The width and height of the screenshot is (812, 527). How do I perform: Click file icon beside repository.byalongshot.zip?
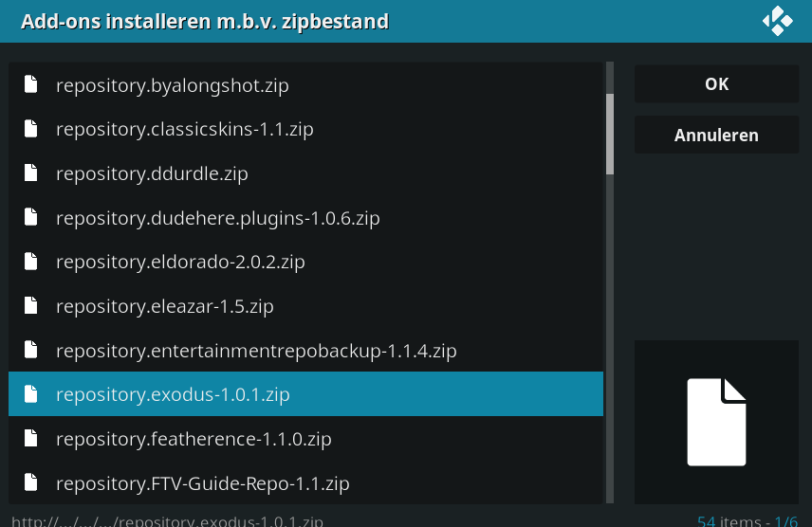(31, 84)
